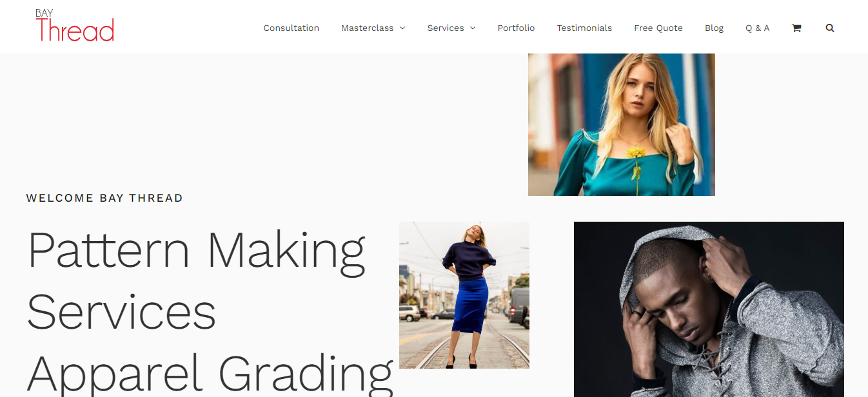Open the Masterclass menu item
Screen dimensions: 868x397
368,28
